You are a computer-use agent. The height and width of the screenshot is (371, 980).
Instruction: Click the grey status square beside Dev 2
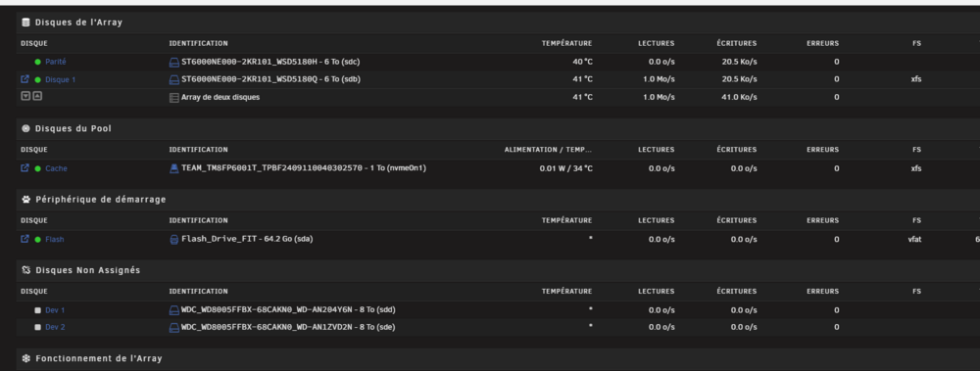click(x=38, y=327)
